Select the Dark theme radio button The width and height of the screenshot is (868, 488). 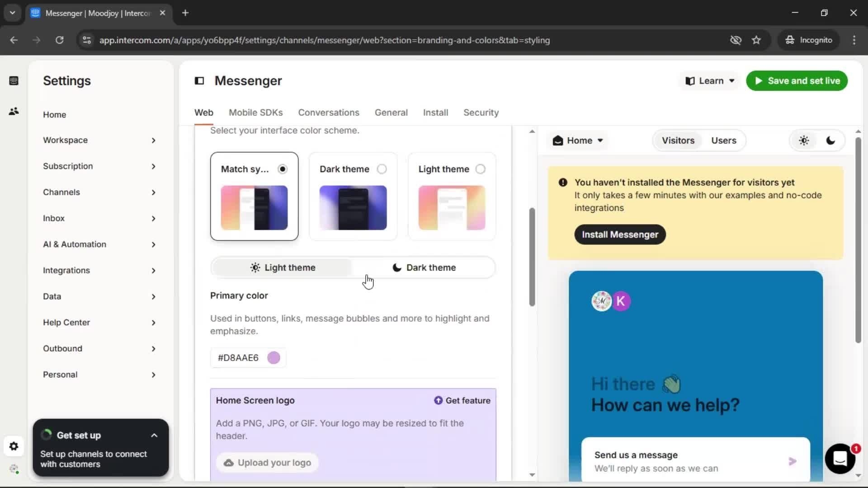382,169
